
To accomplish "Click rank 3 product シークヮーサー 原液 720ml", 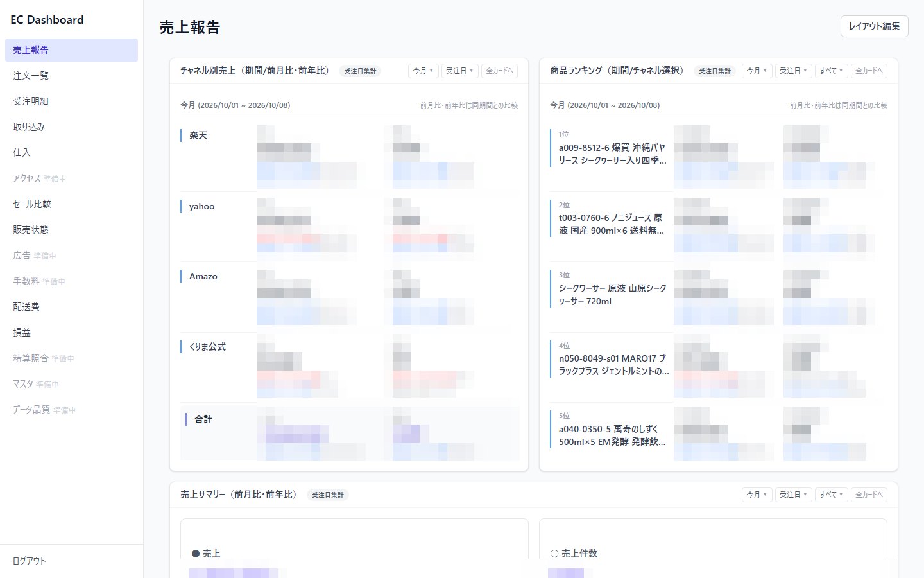I will (x=613, y=295).
